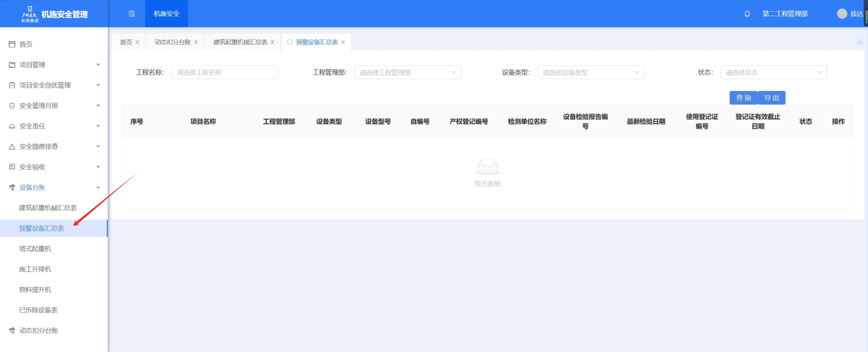The image size is (868, 352).
Task: Click the lock icon at top right
Action: pos(860,42)
